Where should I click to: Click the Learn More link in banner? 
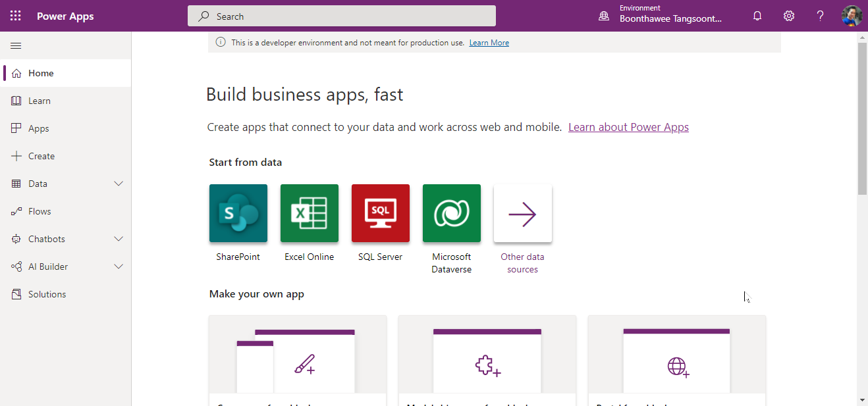click(489, 43)
